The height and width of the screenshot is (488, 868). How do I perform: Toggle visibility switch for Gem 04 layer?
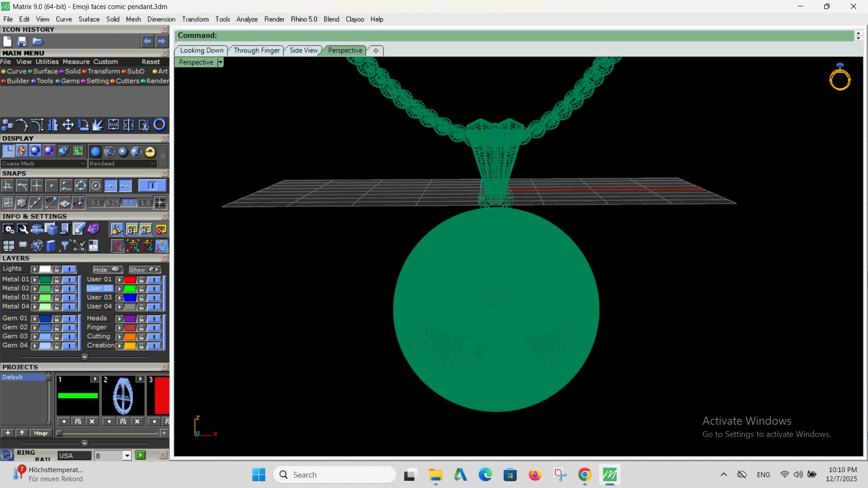(x=69, y=346)
